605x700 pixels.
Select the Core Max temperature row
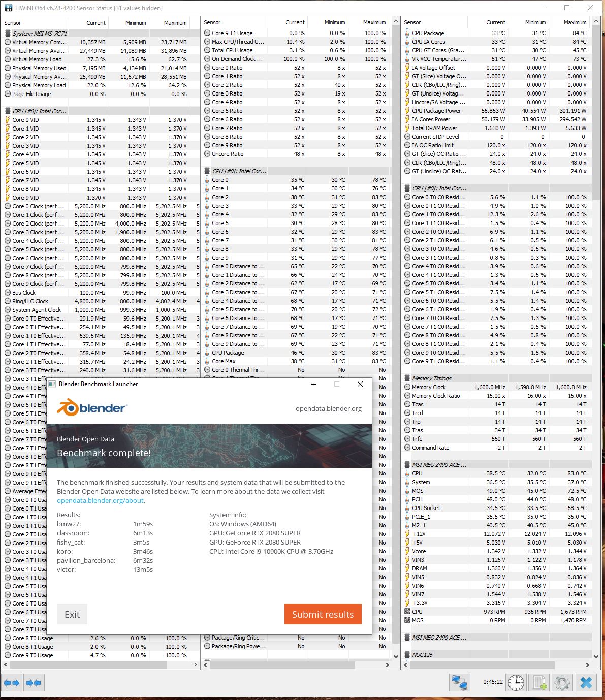[297, 361]
